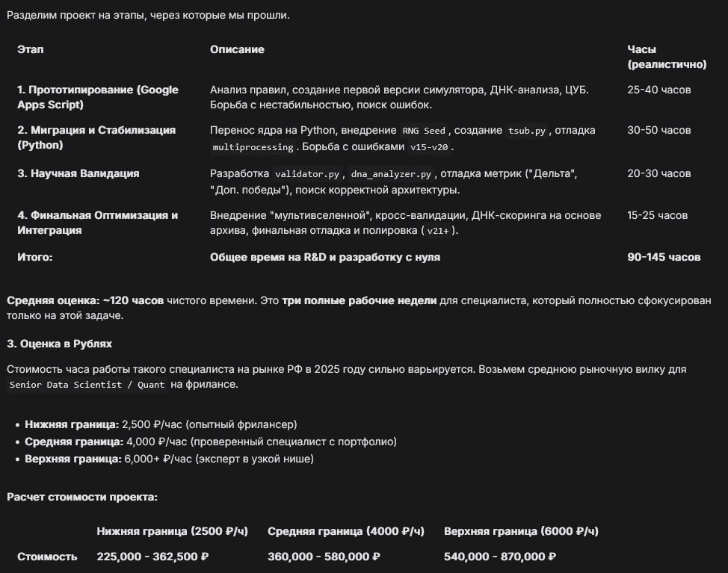Click the "Часы (реалистично)" column header
Screen dimensions: 728x573
point(666,57)
